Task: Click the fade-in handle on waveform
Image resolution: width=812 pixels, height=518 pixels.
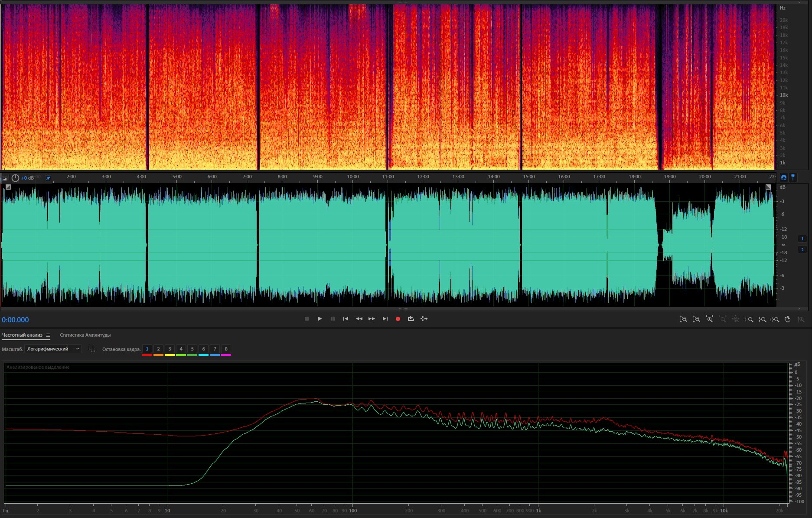Action: pos(8,187)
